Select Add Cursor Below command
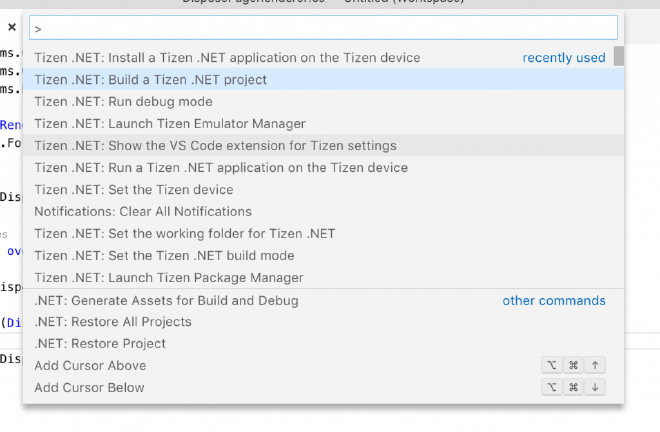Screen dimensions: 660x432 (323, 387)
